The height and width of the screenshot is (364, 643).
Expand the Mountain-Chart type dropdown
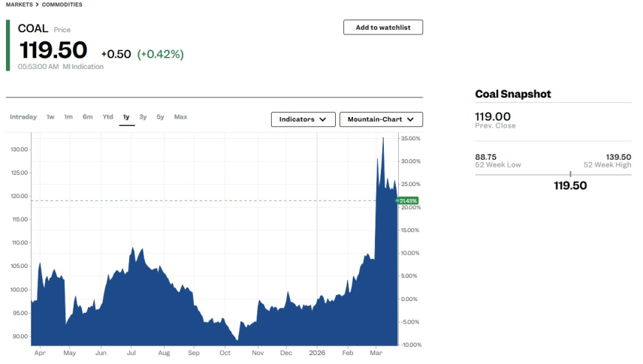[x=381, y=119]
